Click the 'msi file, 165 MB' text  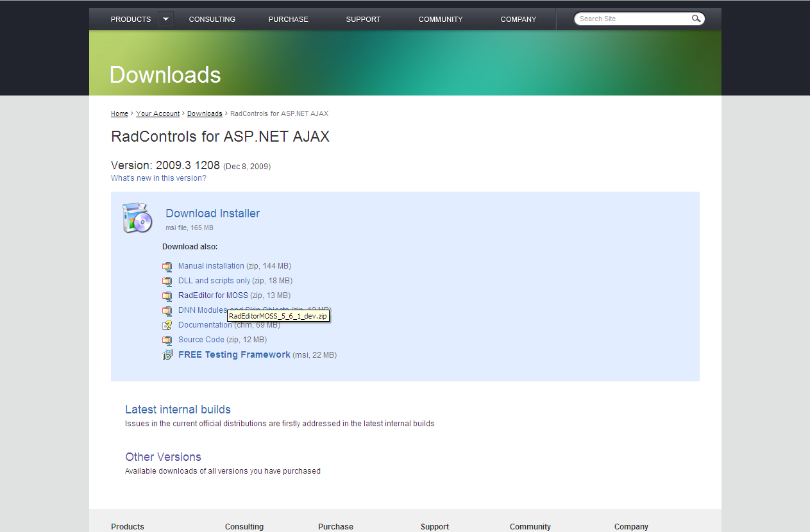coord(189,228)
